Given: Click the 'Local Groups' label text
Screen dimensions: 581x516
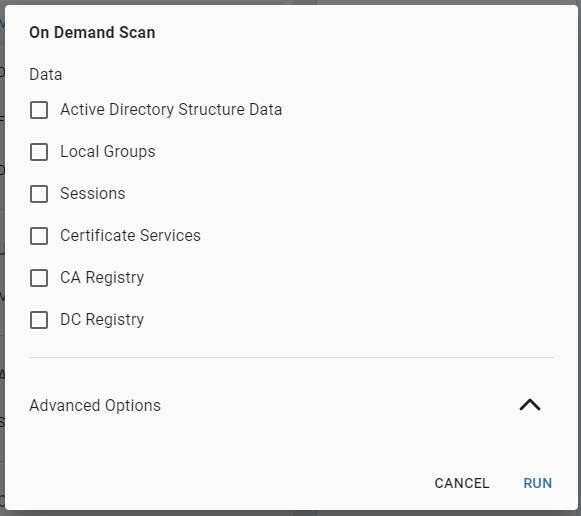Looking at the screenshot, I should 108,152.
